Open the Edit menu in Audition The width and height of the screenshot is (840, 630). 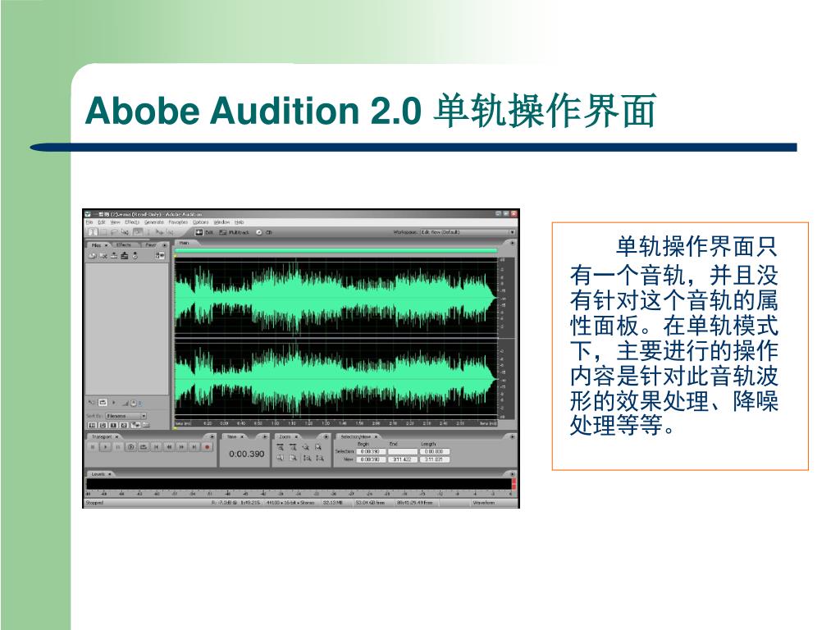(x=101, y=222)
